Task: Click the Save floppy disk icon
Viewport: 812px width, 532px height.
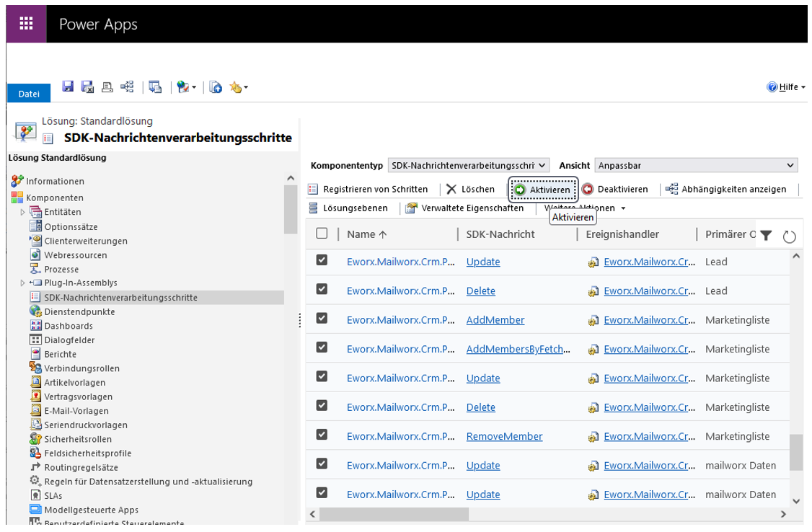Action: [68, 87]
